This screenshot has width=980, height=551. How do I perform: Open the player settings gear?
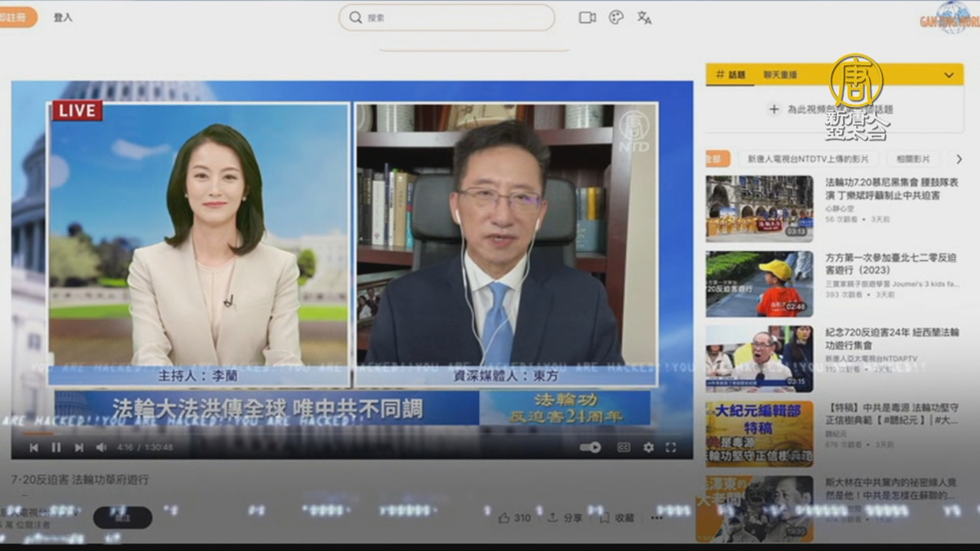coord(648,447)
